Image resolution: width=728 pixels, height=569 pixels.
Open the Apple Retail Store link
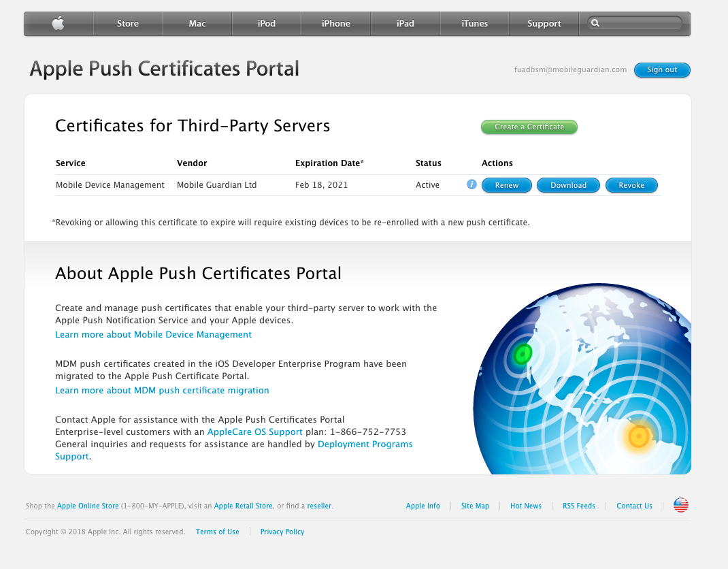(244, 506)
